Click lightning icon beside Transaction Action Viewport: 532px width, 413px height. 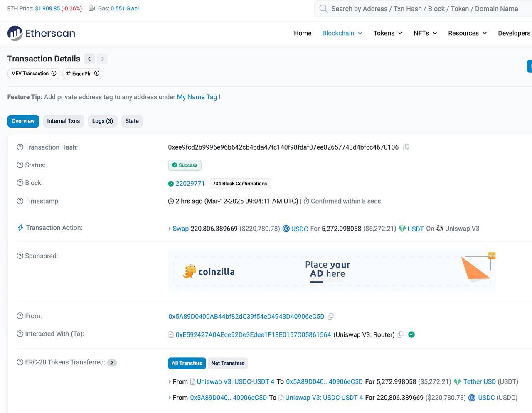click(x=20, y=228)
